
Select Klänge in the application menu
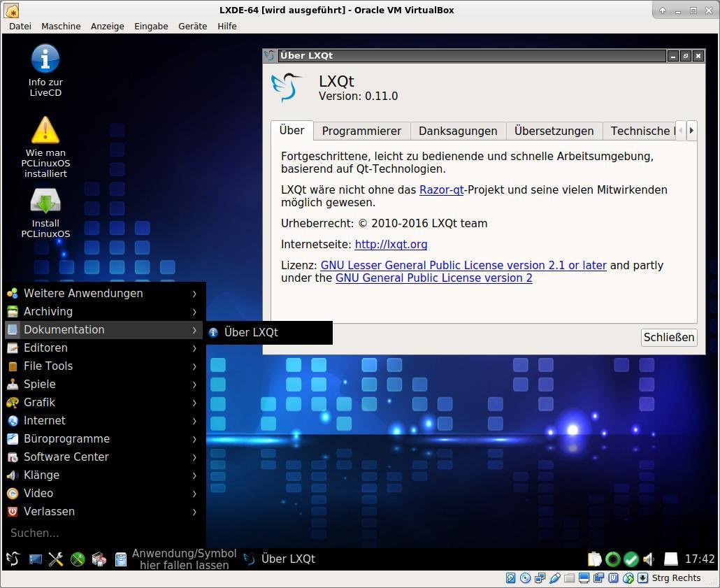103,475
